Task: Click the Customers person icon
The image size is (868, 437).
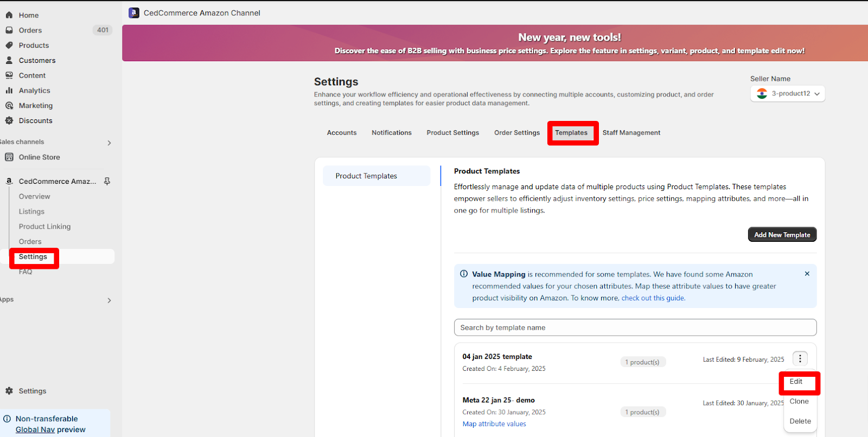Action: pyautogui.click(x=9, y=60)
